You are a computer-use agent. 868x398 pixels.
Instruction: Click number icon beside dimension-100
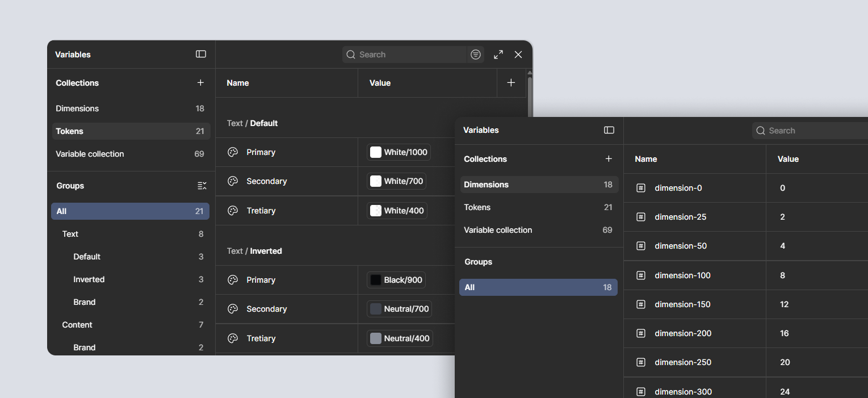641,275
